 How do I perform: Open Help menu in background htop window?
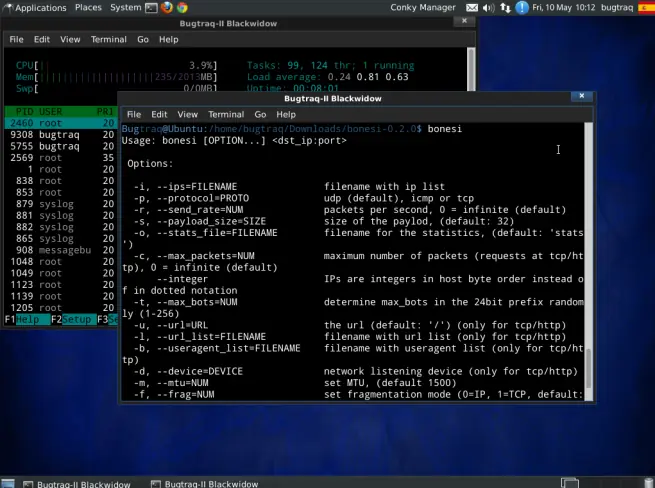point(168,39)
